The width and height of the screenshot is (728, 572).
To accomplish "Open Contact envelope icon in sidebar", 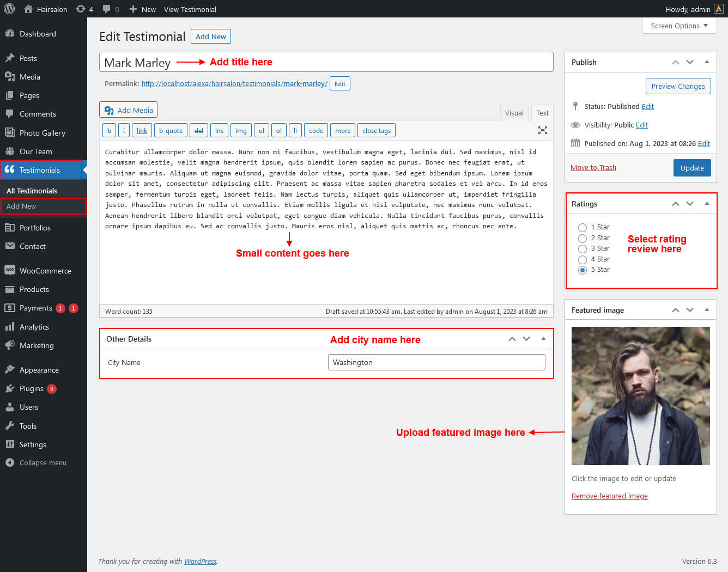I will [x=10, y=246].
